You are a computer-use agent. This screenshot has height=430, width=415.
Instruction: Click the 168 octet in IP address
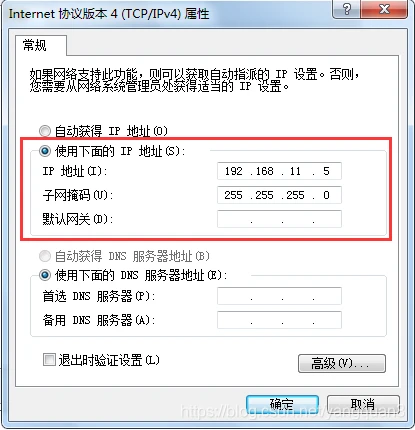tap(265, 171)
